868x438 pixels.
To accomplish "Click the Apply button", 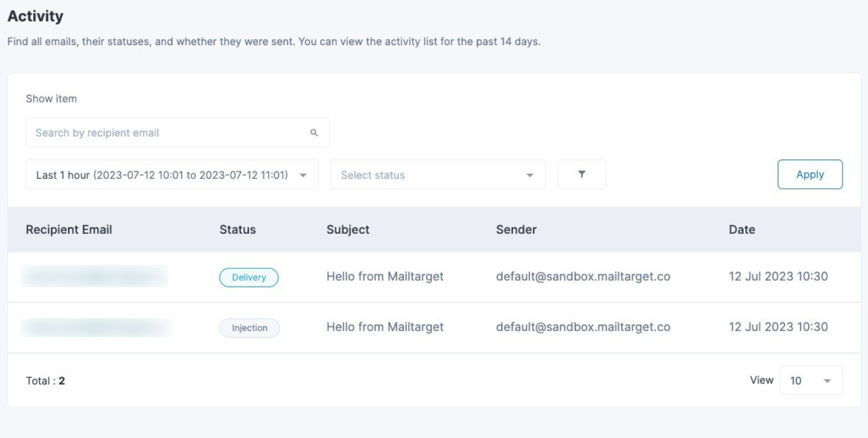I will (810, 174).
